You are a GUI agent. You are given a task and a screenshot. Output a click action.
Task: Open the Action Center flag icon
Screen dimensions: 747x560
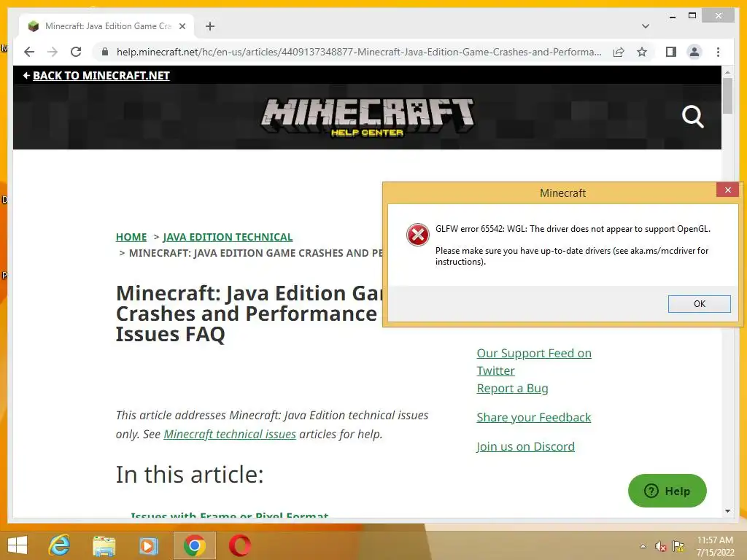tap(678, 546)
